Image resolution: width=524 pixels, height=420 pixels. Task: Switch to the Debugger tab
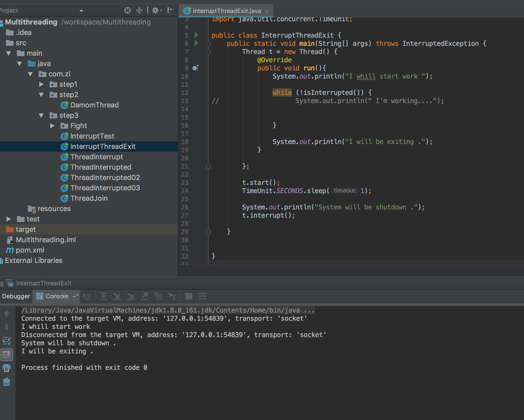point(16,296)
